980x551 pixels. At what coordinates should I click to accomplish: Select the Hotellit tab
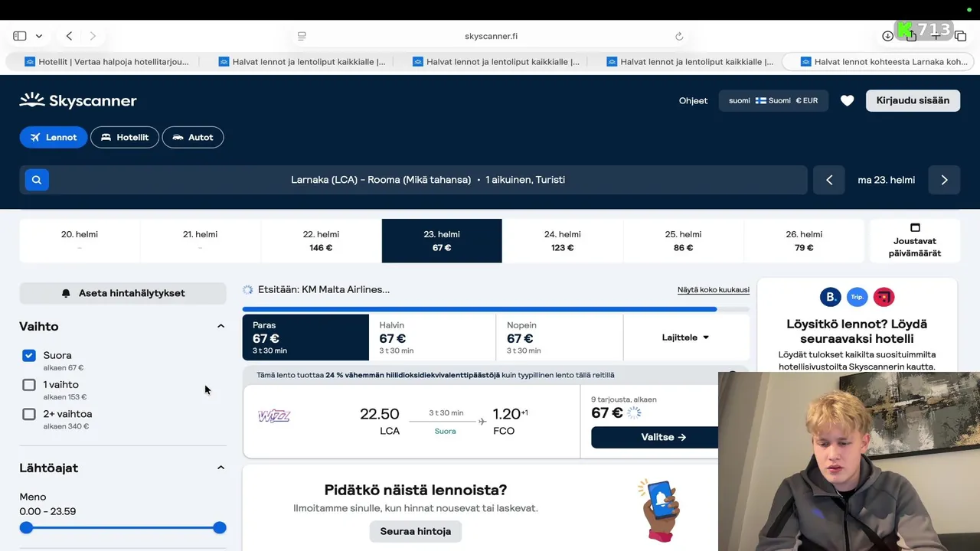[x=125, y=137]
